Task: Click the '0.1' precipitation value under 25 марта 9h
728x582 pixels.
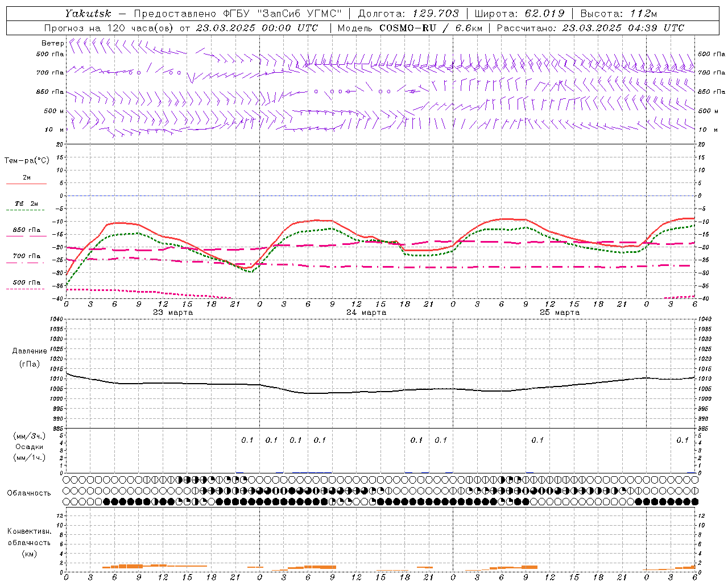Action: click(x=537, y=440)
